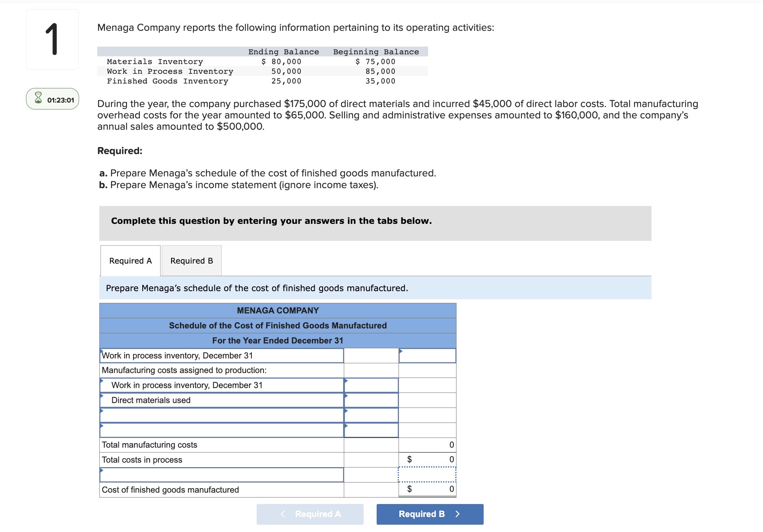Select the Required A tab
The image size is (763, 532).
(130, 260)
